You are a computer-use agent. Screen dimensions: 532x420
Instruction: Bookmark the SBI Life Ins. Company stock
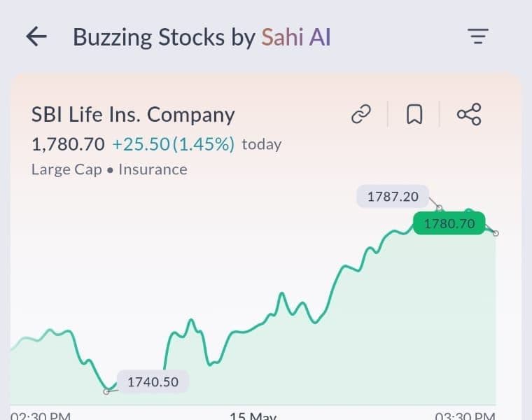(x=414, y=114)
